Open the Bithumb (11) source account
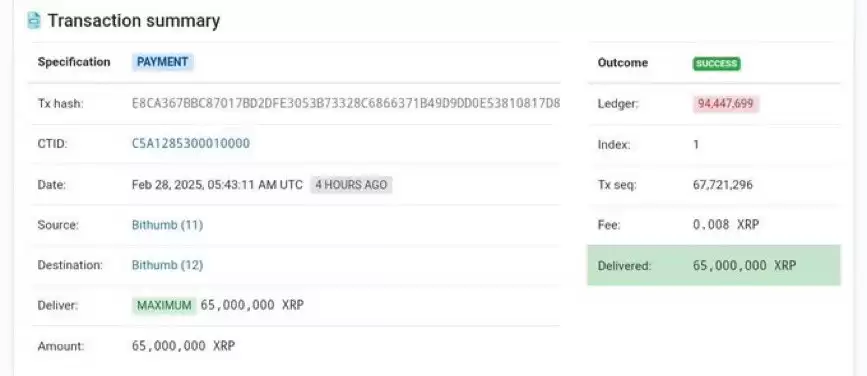 167,225
